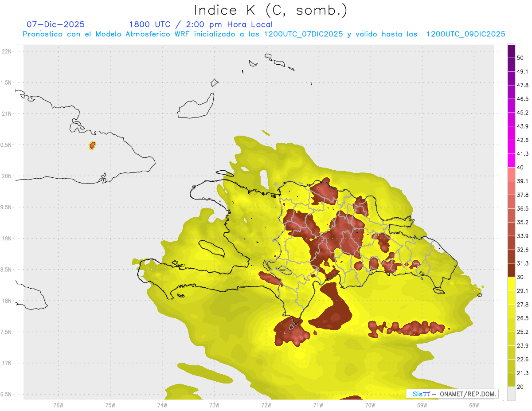Click the legend value "26.5"
The width and height of the screenshot is (532, 411).
pyautogui.click(x=522, y=318)
